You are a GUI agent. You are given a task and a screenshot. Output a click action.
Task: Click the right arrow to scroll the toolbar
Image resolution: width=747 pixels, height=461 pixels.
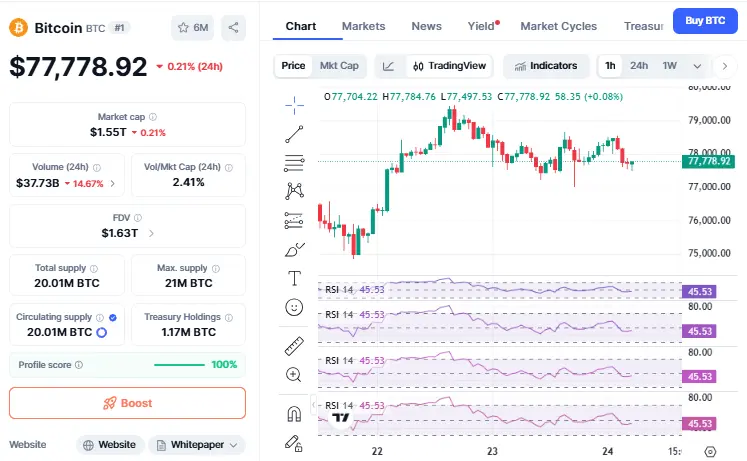point(725,66)
